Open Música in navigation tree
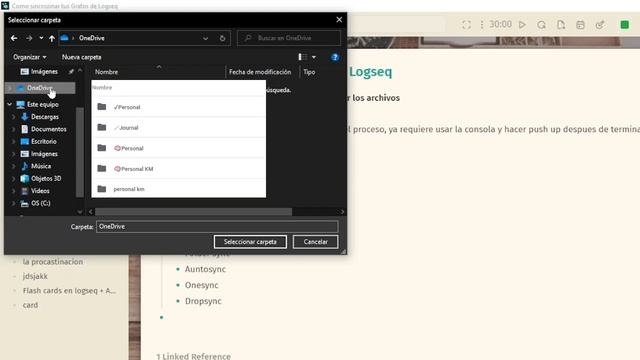Viewport: 640px width, 360px height. [40, 166]
